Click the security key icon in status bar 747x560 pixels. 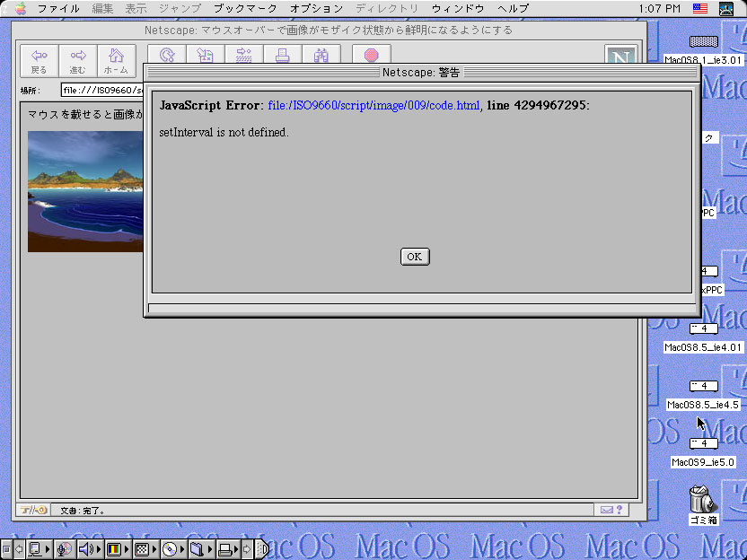33,510
